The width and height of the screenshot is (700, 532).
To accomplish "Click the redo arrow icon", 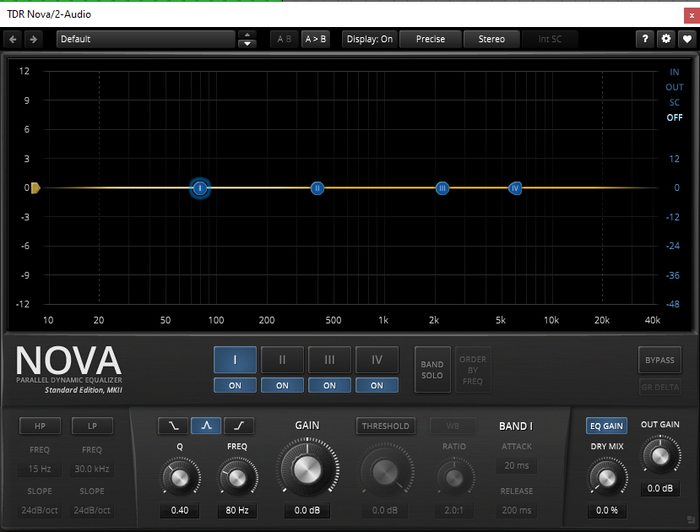I will pos(33,39).
